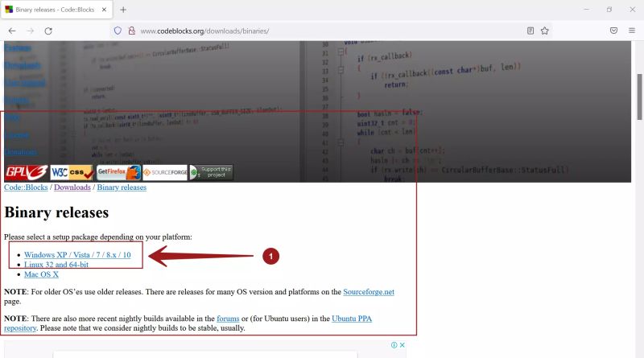
Task: Click the Get Firefox badge
Action: [x=118, y=172]
